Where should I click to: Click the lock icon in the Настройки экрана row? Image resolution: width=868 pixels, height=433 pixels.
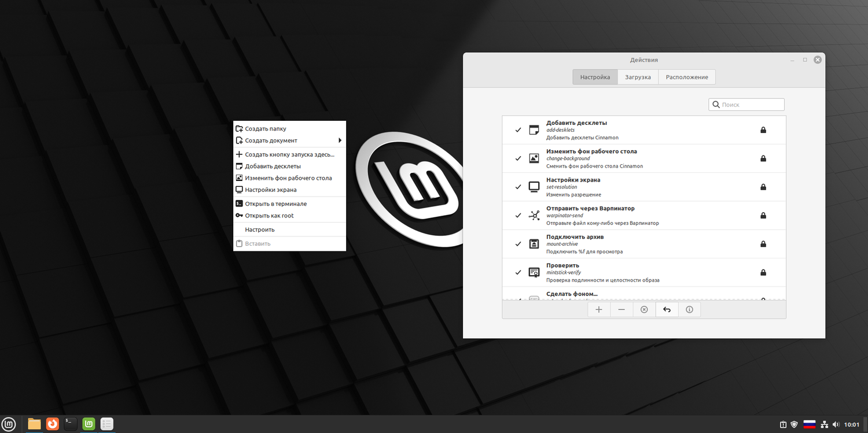(763, 187)
